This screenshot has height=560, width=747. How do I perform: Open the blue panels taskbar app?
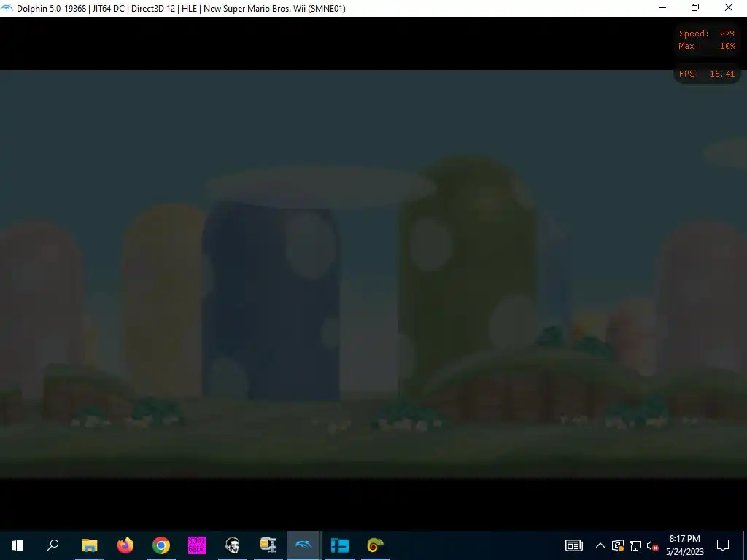pos(340,545)
